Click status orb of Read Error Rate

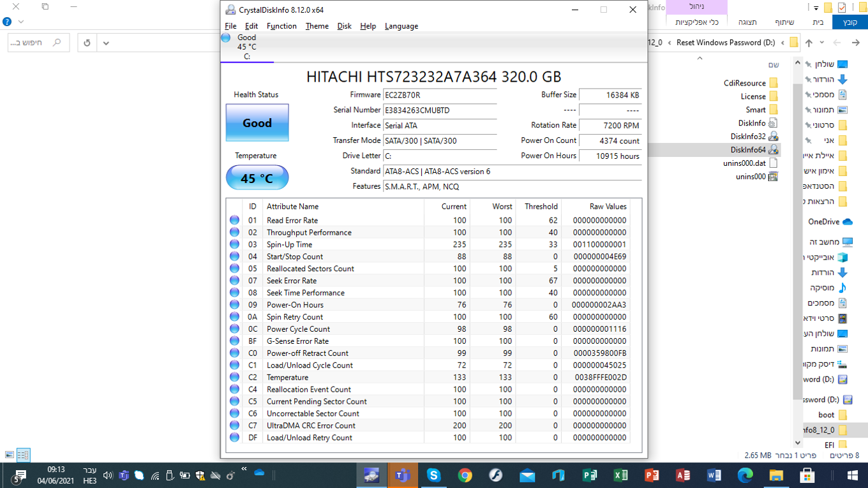click(234, 220)
